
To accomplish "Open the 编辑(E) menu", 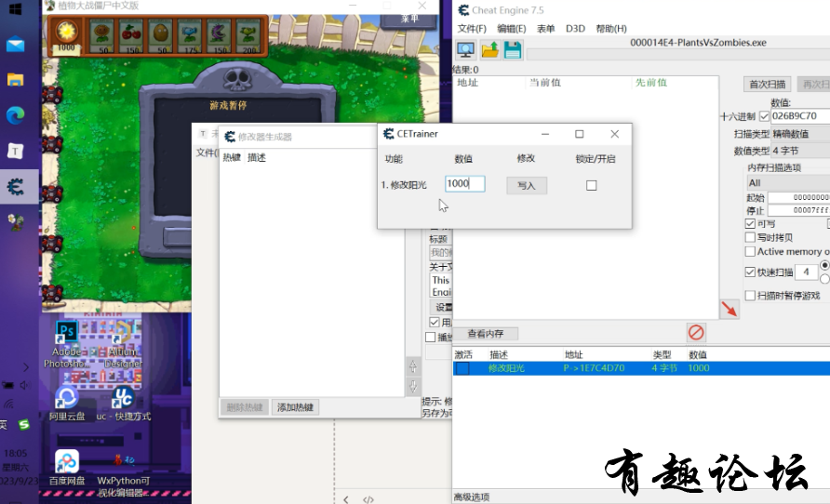I will (512, 29).
